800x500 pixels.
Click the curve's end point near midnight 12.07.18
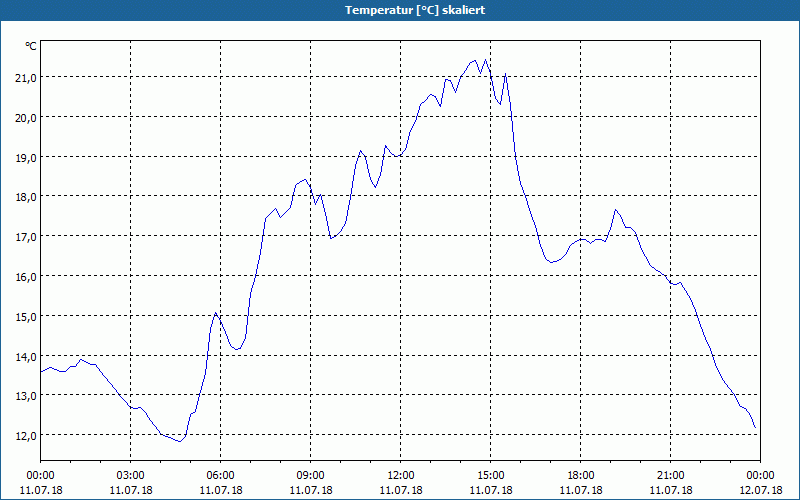click(x=755, y=428)
